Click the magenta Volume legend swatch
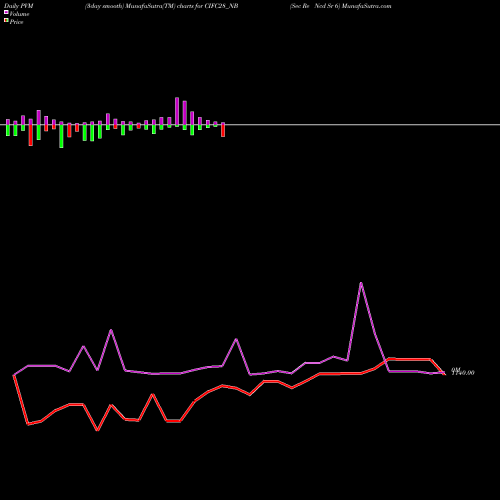The height and width of the screenshot is (500, 500). point(6,12)
